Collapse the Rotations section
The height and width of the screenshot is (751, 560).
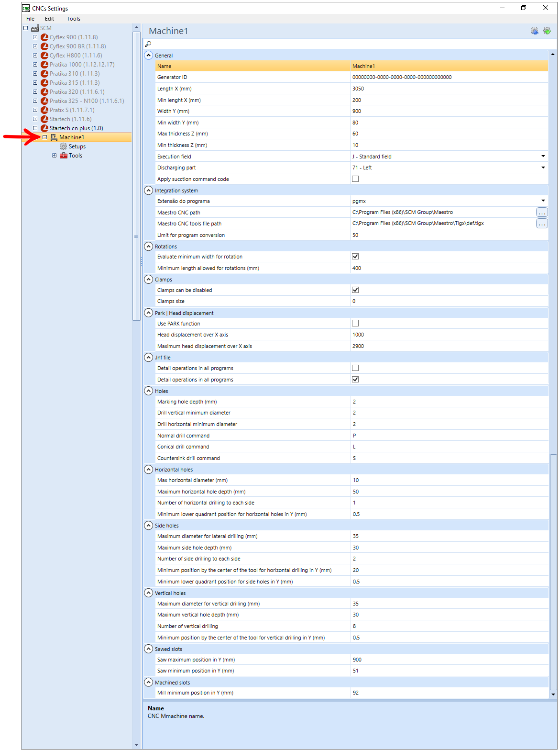tap(149, 246)
